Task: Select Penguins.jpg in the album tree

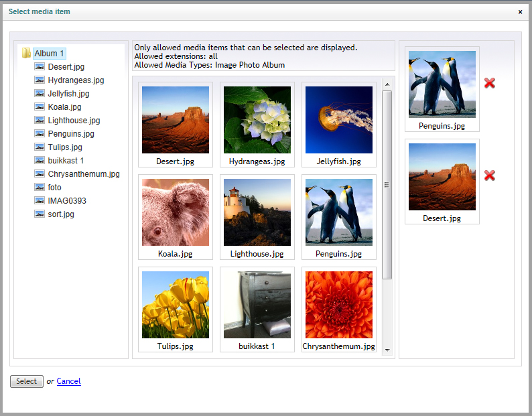Action: point(71,134)
